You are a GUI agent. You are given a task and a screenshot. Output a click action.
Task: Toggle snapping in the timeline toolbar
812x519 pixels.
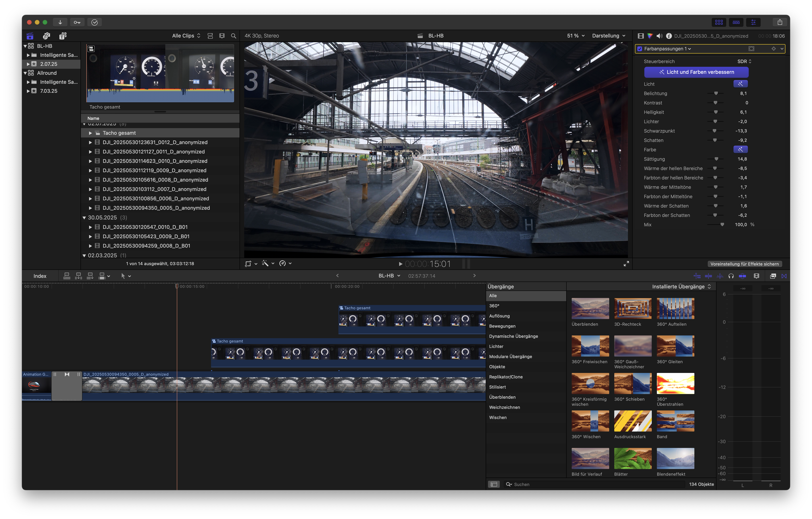coord(742,276)
